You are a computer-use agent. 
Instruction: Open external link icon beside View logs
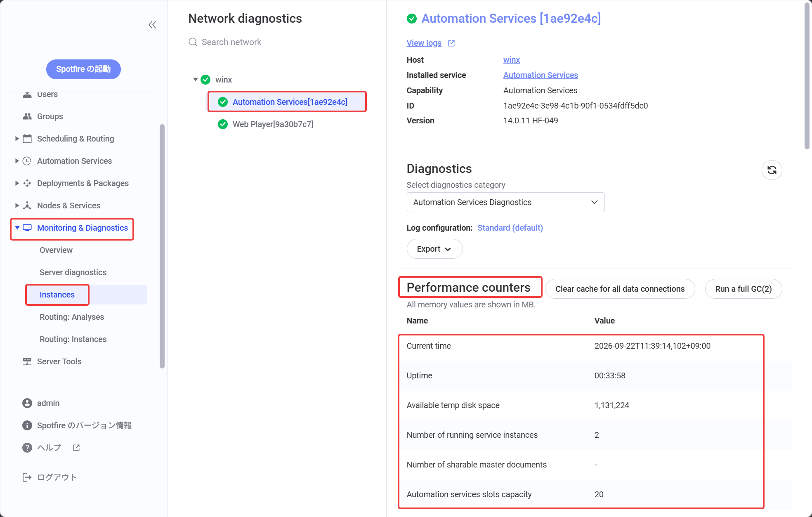[451, 43]
